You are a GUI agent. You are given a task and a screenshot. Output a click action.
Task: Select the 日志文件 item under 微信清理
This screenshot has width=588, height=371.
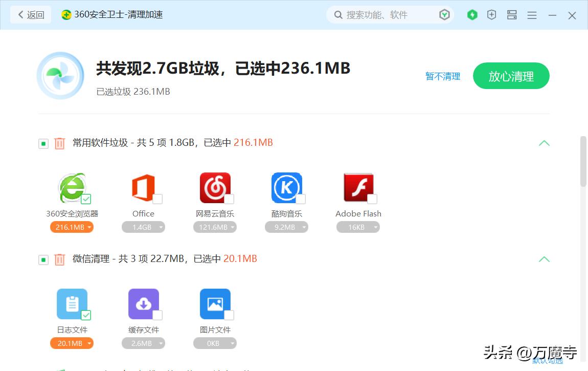(x=72, y=304)
